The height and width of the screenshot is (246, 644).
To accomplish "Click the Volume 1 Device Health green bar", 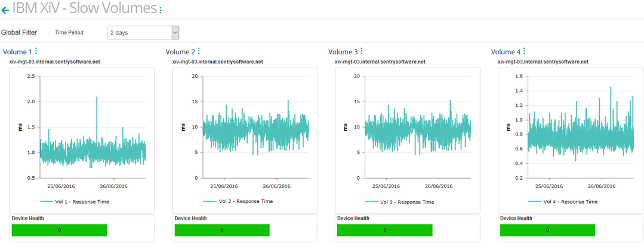I will [x=60, y=230].
